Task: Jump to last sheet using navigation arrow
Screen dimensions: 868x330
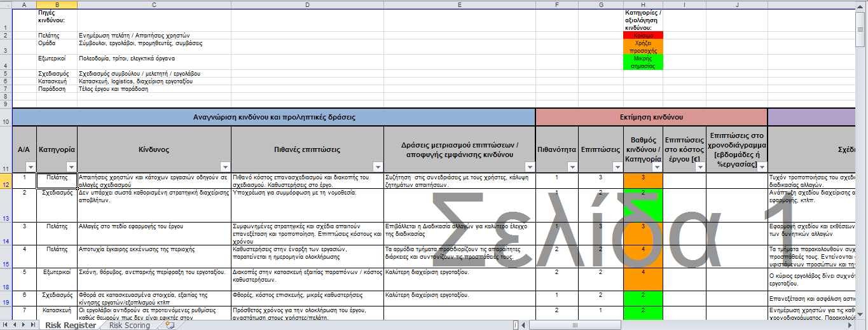Action: point(34,326)
